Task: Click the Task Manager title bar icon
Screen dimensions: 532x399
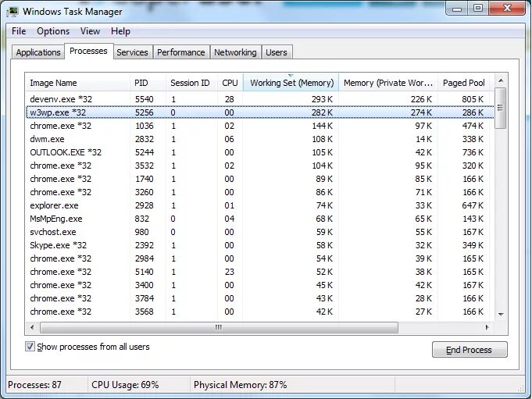Action: click(13, 12)
